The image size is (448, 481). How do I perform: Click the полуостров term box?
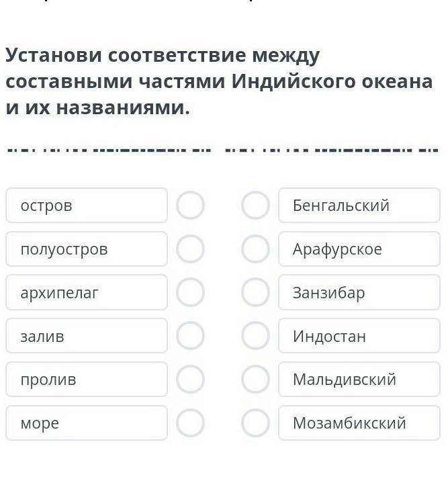[x=87, y=249]
